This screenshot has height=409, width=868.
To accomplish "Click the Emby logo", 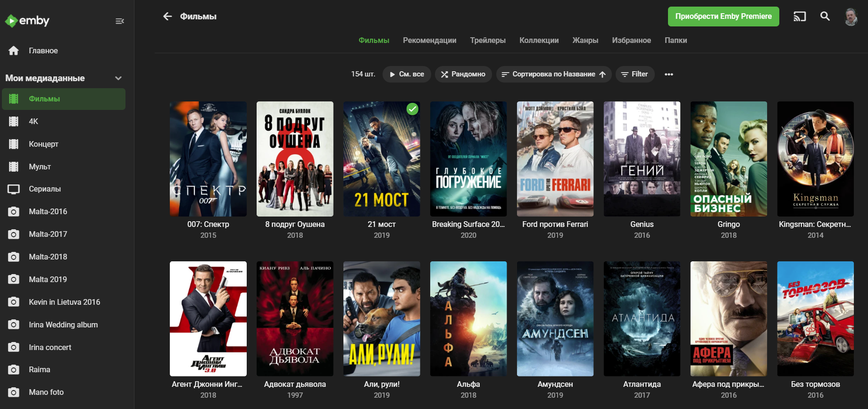I will (27, 21).
